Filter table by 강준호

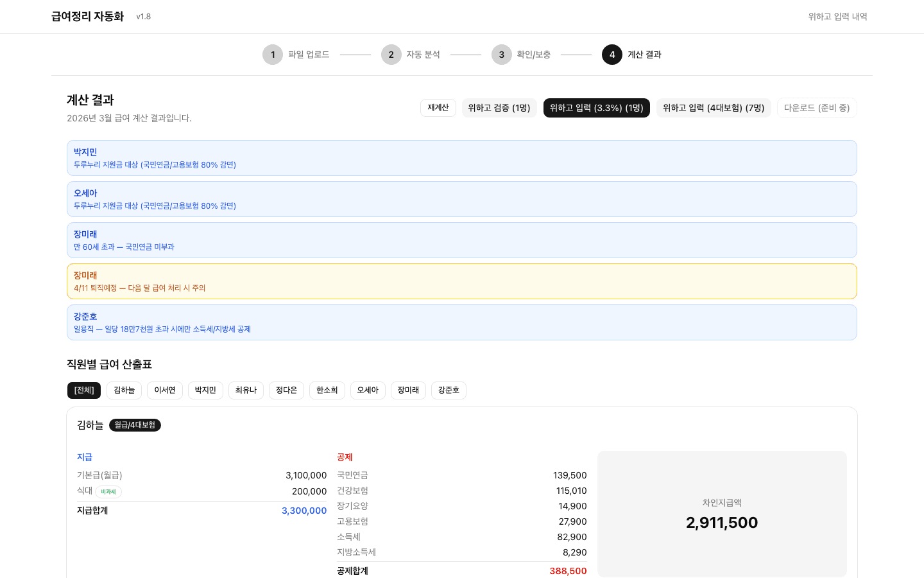tap(449, 390)
